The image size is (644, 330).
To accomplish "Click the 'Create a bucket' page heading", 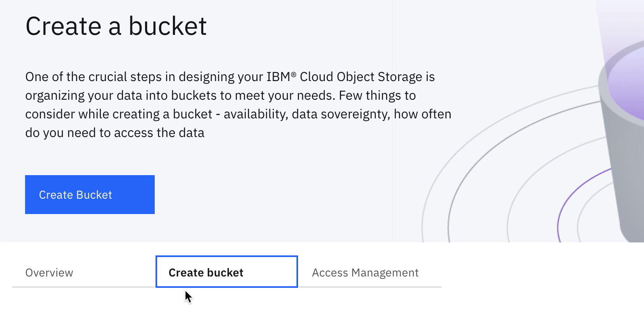I will coord(116,26).
